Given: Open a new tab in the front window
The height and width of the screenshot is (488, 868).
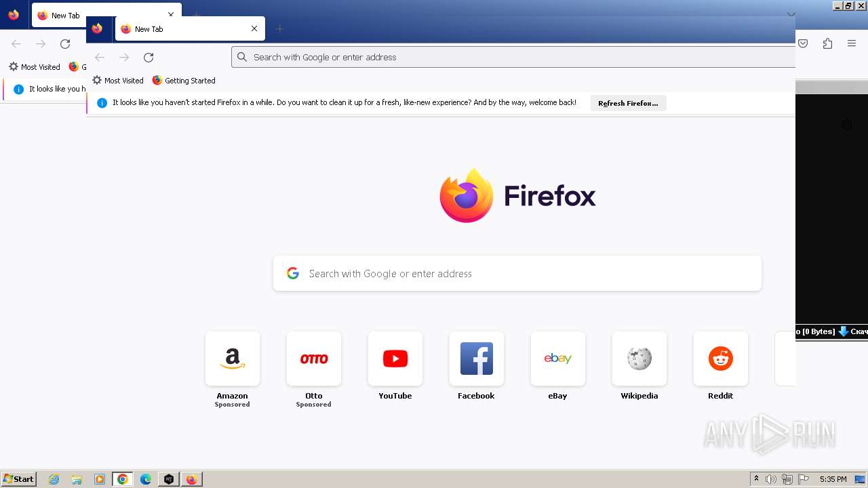Looking at the screenshot, I should 279,28.
